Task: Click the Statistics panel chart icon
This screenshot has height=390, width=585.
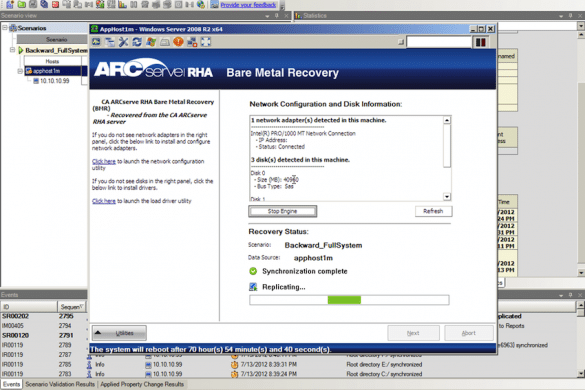Action: (298, 16)
